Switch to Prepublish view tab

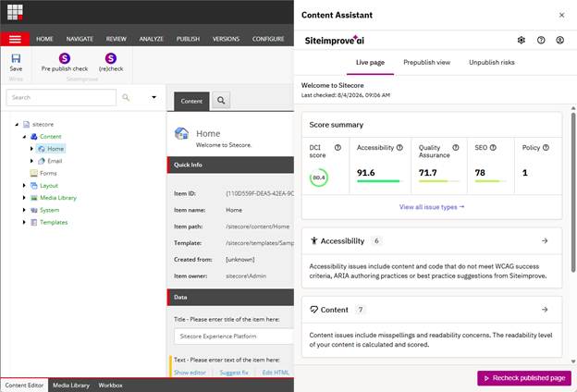[x=427, y=63]
